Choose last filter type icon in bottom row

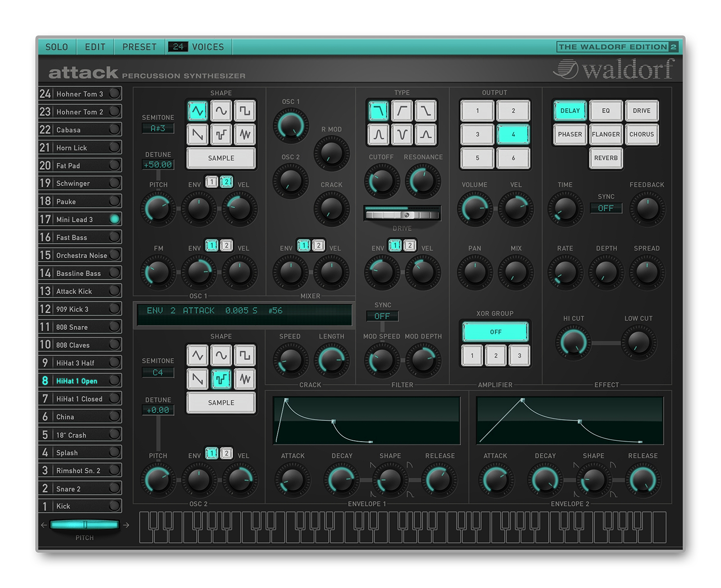tap(425, 134)
